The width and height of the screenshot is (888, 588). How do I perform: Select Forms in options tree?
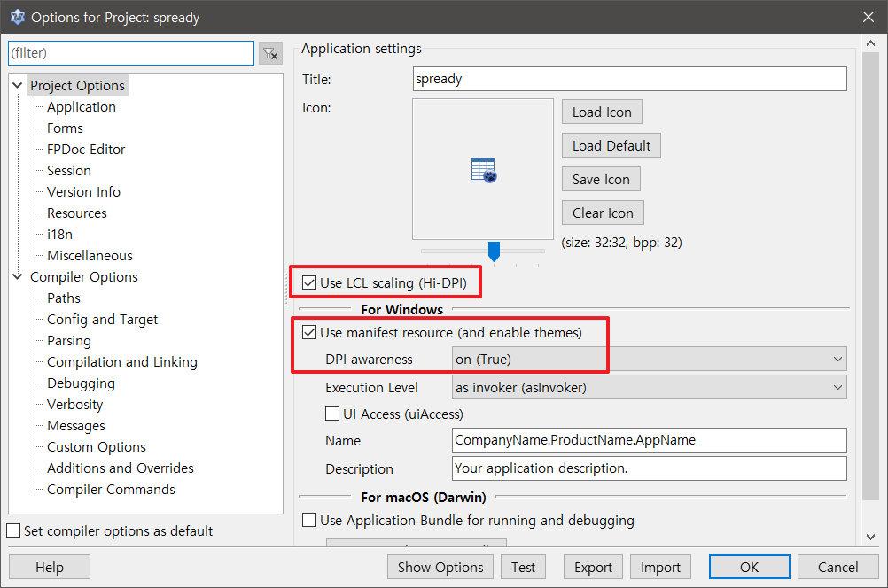pyautogui.click(x=65, y=128)
